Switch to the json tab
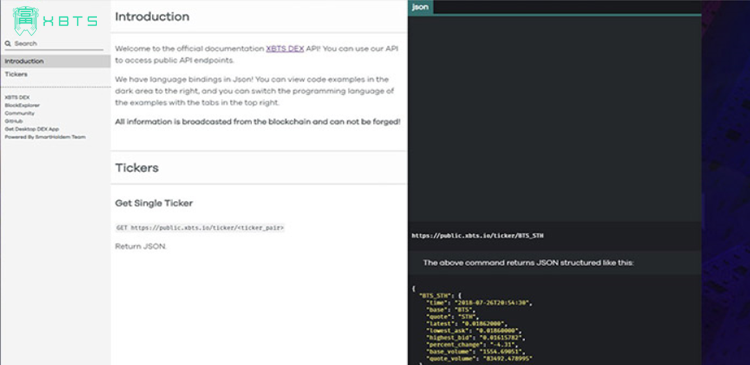The height and width of the screenshot is (365, 750). click(x=420, y=7)
